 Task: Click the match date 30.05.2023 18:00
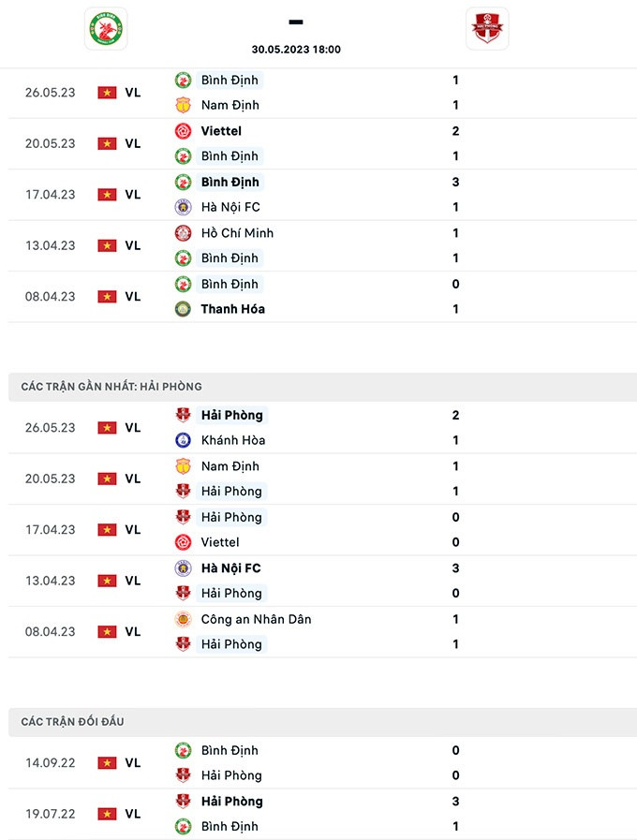pos(296,50)
